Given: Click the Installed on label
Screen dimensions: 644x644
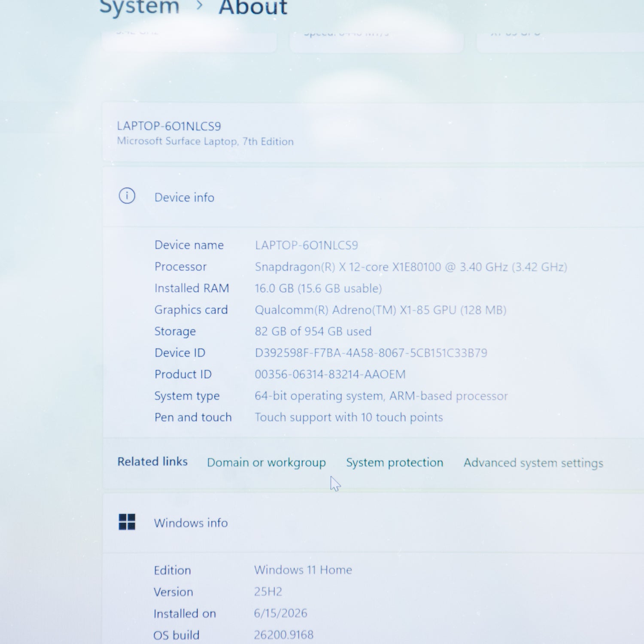Looking at the screenshot, I should tap(185, 614).
